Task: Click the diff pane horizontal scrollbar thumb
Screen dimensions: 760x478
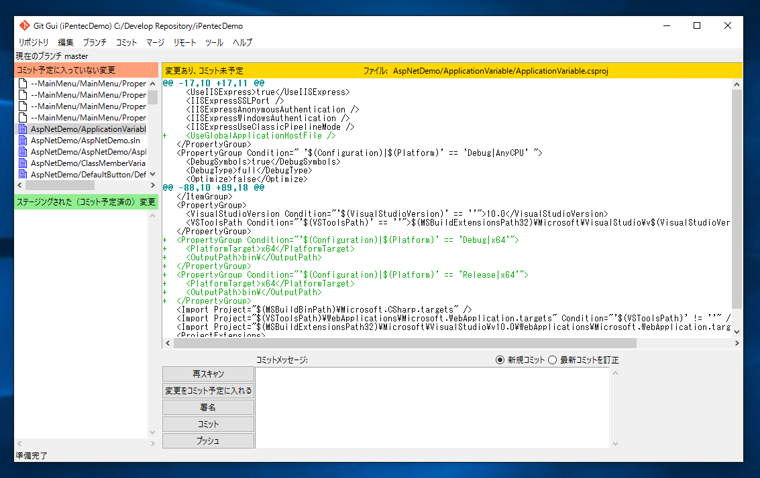Action: pos(405,343)
